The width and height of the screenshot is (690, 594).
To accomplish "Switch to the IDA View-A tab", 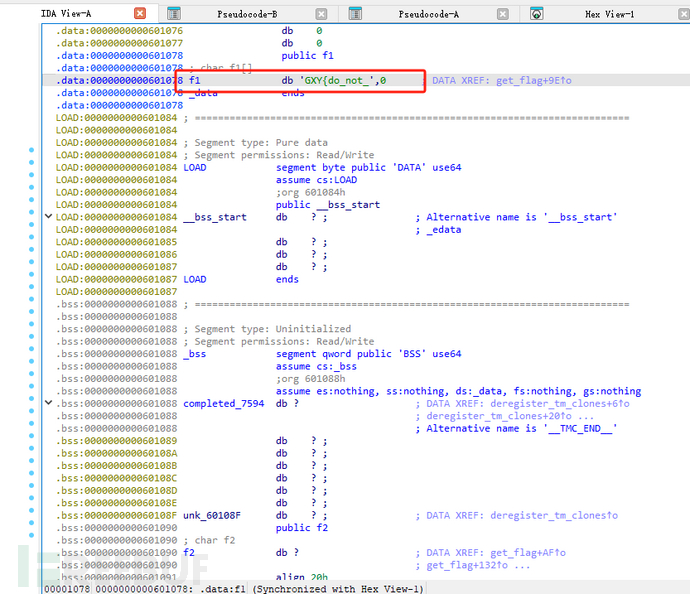I will [x=68, y=14].
